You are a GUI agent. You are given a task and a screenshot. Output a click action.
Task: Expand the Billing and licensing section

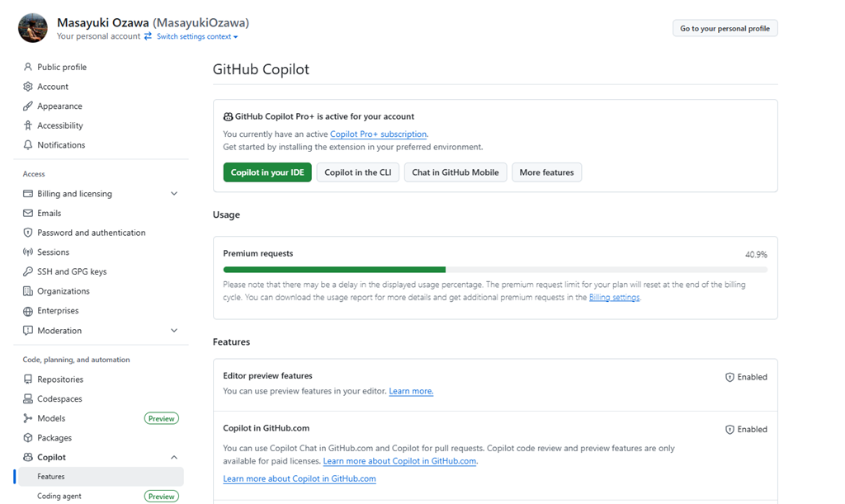coord(174,193)
